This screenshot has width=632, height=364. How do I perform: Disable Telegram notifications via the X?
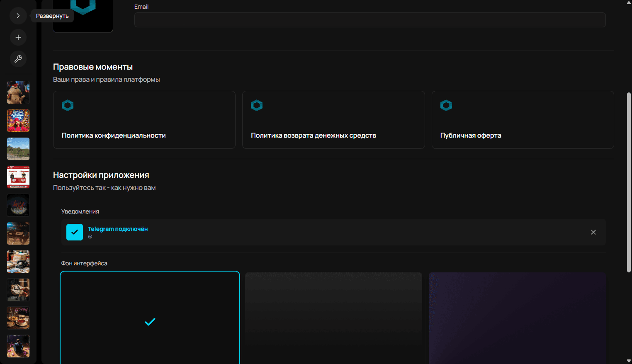coord(593,232)
